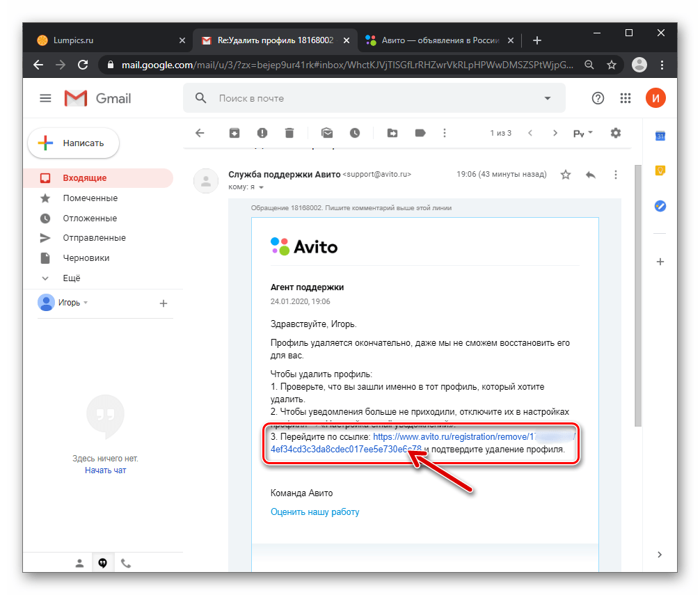Move the email to a folder
The width and height of the screenshot is (700, 595).
(392, 133)
